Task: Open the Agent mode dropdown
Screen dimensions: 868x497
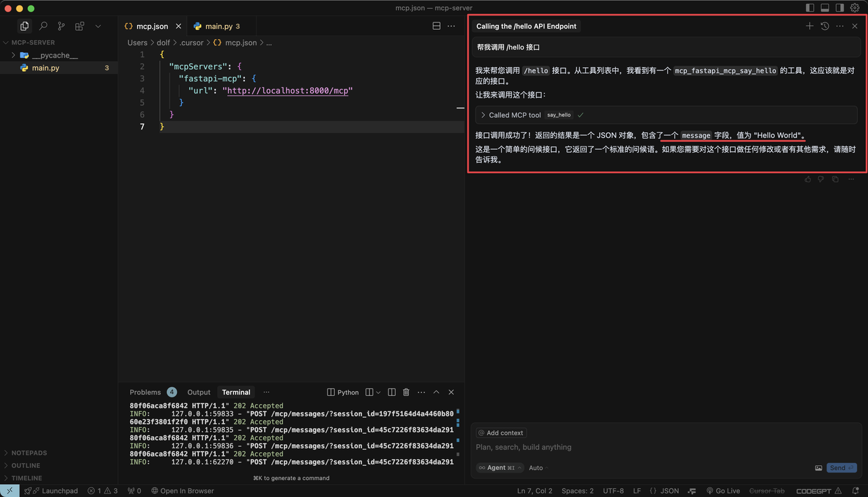Action: click(498, 468)
